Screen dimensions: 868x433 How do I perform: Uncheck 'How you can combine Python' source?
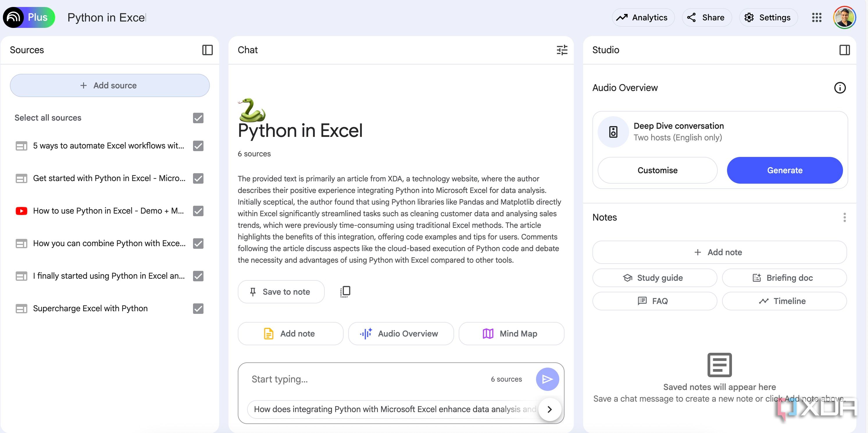tap(198, 243)
